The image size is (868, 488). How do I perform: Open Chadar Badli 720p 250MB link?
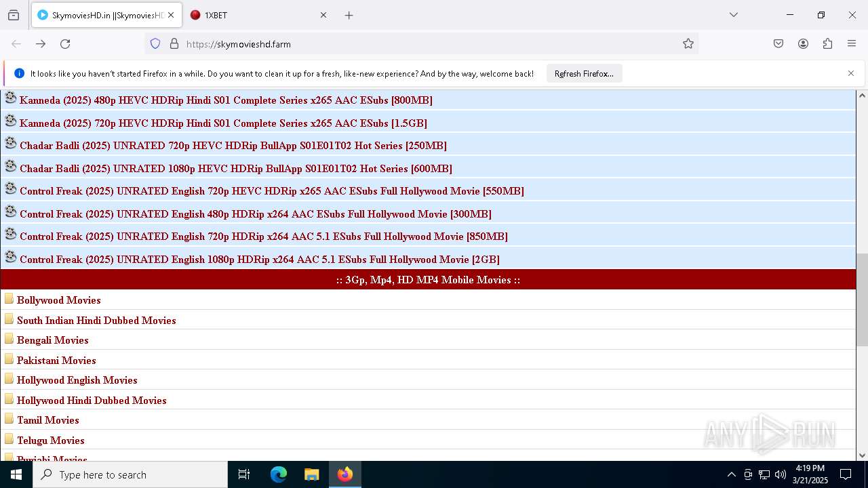coord(233,146)
